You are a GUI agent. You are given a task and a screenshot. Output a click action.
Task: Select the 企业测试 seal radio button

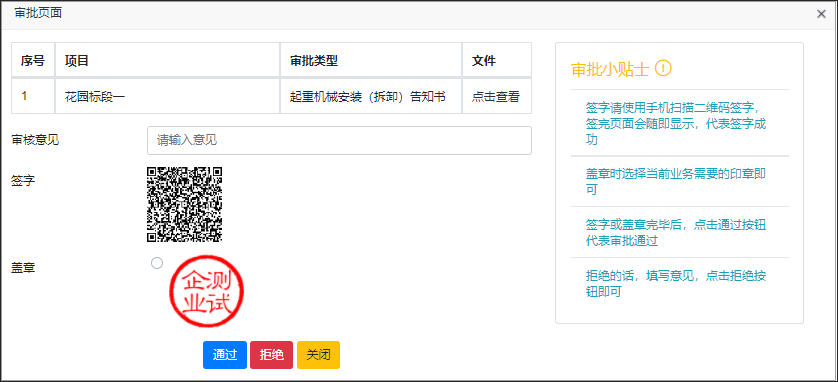pyautogui.click(x=157, y=263)
